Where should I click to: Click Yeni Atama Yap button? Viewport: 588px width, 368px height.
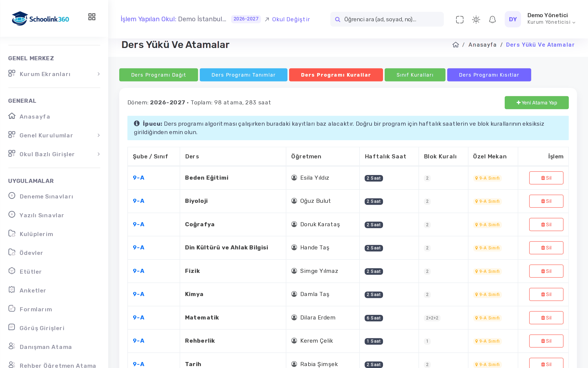pyautogui.click(x=537, y=102)
